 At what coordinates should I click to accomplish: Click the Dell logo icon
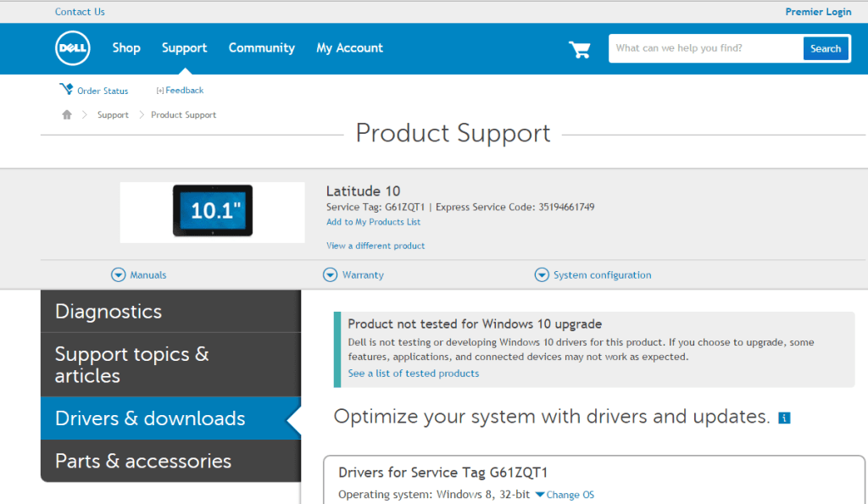[x=72, y=48]
